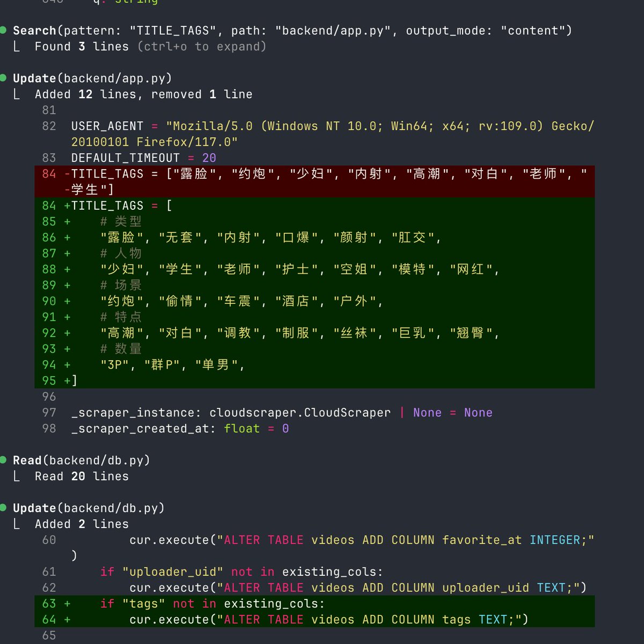644x644 pixels.
Task: Click cloudscraper.CloudScraper type annotation
Action: [x=300, y=413]
